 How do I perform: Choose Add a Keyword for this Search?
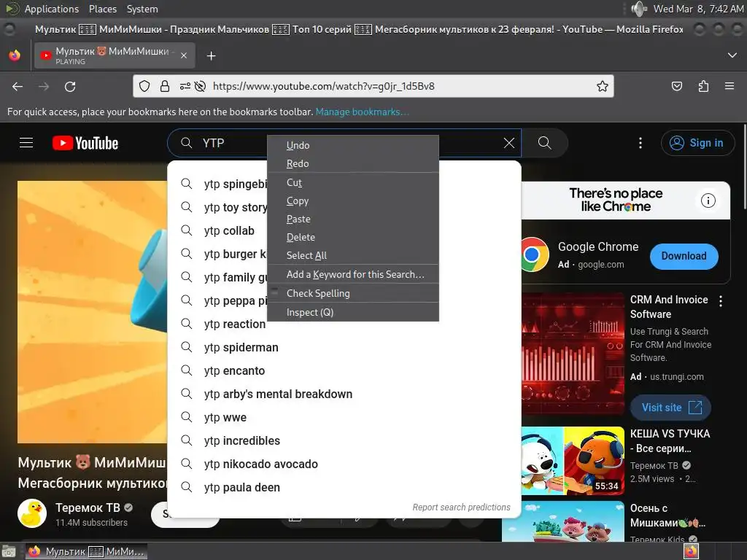click(x=353, y=274)
